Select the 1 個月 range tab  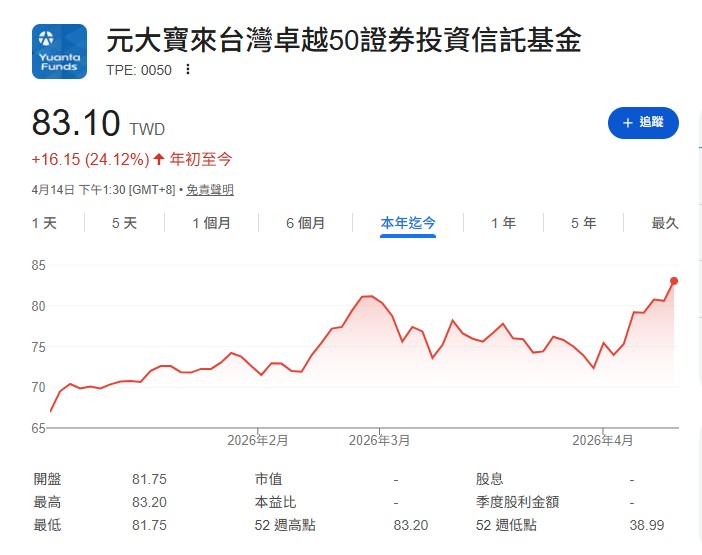coord(211,223)
